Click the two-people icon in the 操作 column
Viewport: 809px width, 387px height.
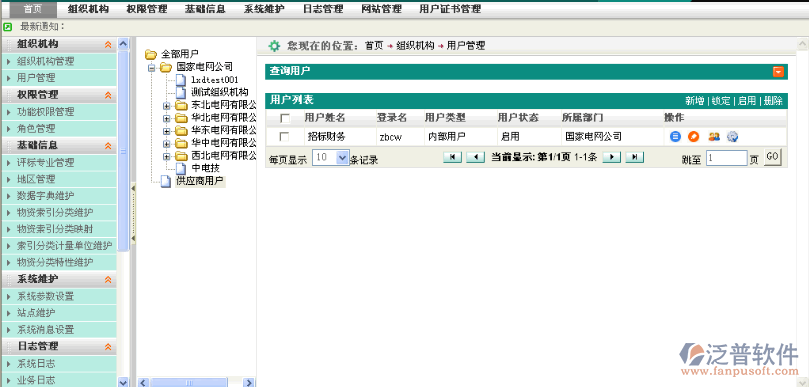click(714, 137)
